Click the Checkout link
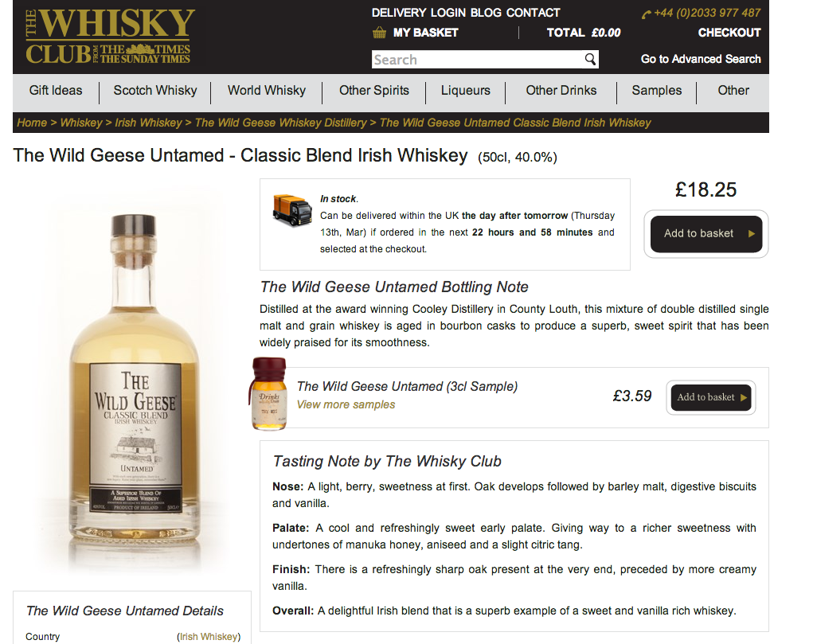Viewport: 813px width, 644px height. point(729,33)
